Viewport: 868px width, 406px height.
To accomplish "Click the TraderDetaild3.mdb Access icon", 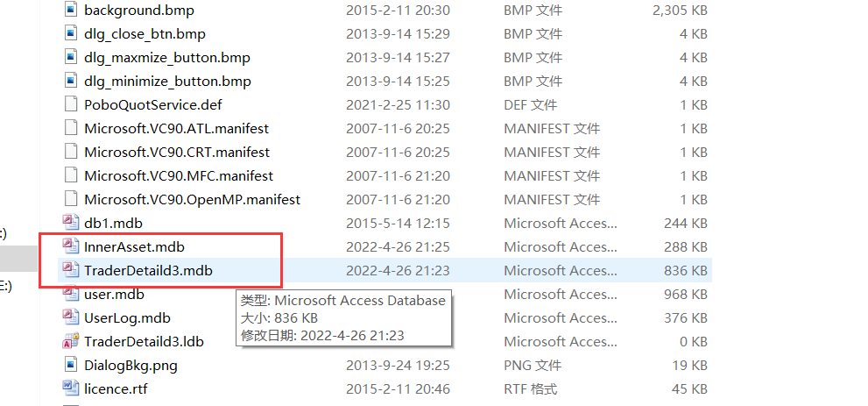I will (x=70, y=270).
